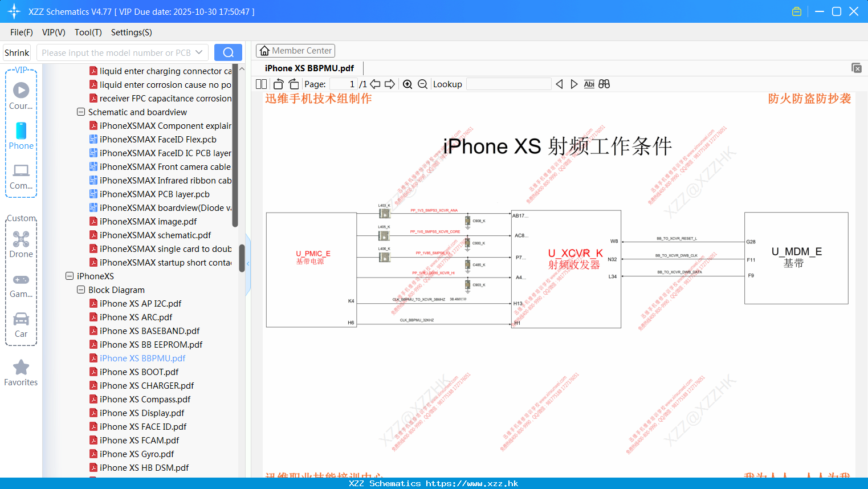Rotate page clockwise

pyautogui.click(x=294, y=84)
